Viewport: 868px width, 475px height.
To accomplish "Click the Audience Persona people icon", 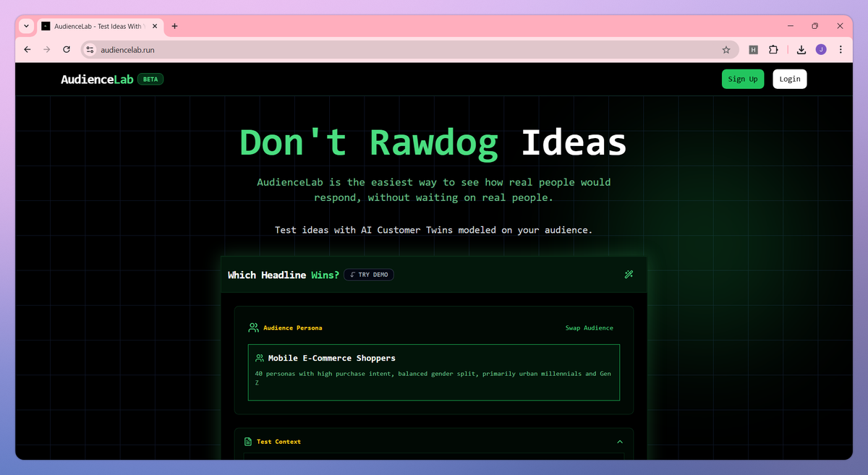I will click(253, 328).
